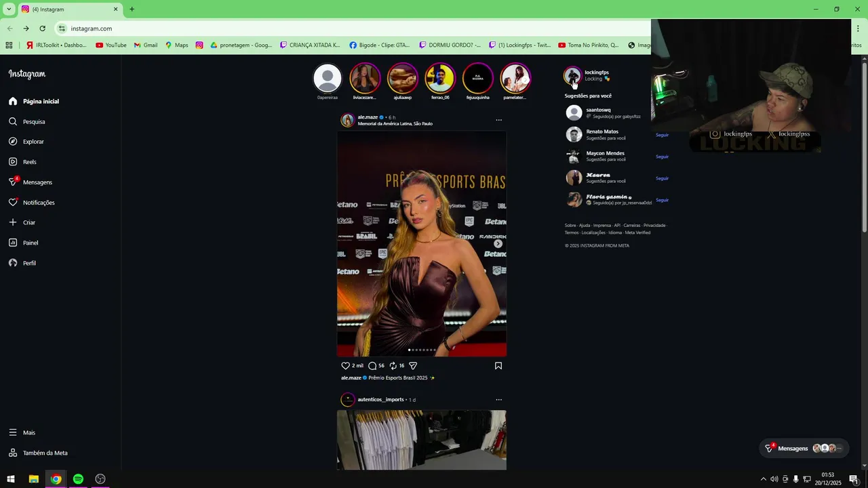Screen dimensions: 868x488
Task: Open Reels in sidebar
Action: [x=22, y=162]
